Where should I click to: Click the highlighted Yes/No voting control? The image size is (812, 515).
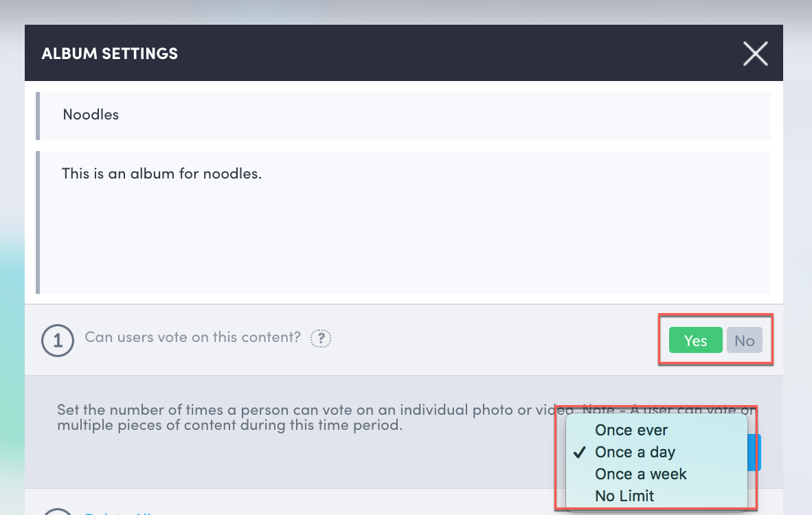pyautogui.click(x=716, y=340)
